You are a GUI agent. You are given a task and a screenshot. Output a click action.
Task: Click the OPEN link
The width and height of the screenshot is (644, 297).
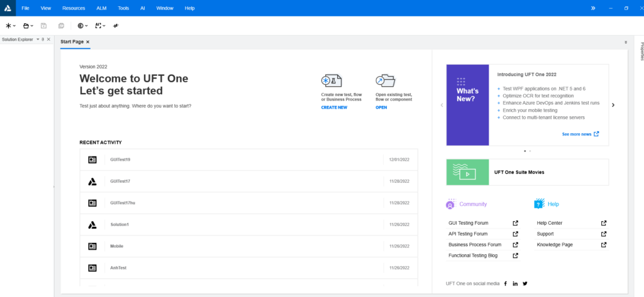click(381, 107)
